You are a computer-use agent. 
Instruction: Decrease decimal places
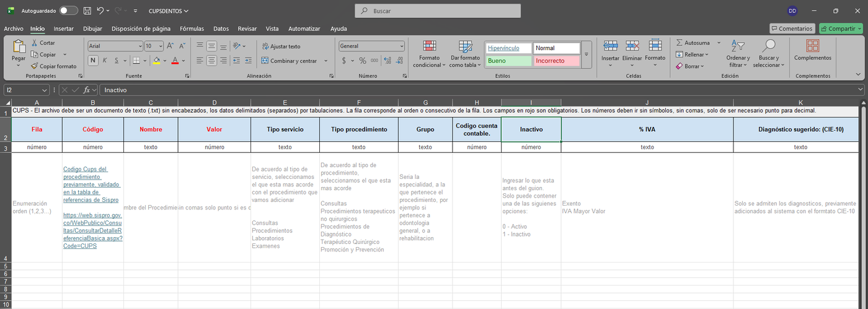click(x=399, y=61)
